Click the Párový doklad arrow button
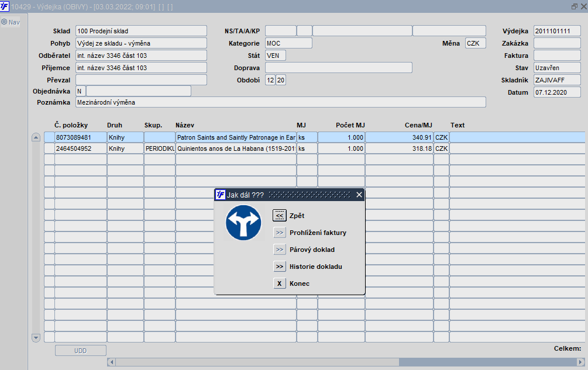 (279, 250)
